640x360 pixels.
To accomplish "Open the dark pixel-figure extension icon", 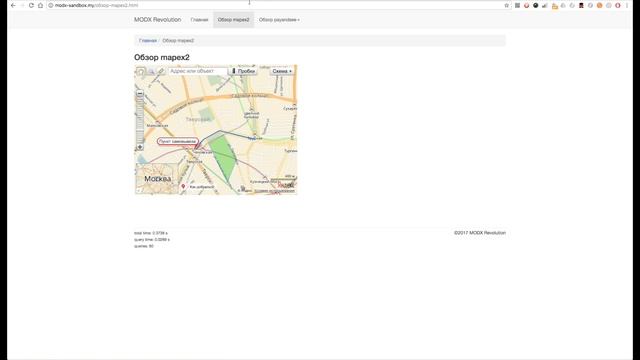I will (581, 5).
